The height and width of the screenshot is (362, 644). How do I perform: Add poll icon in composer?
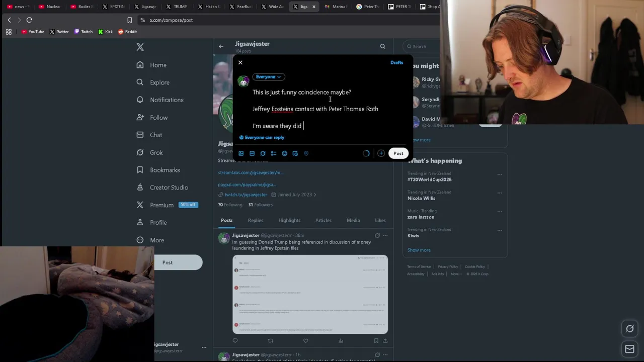[274, 153]
